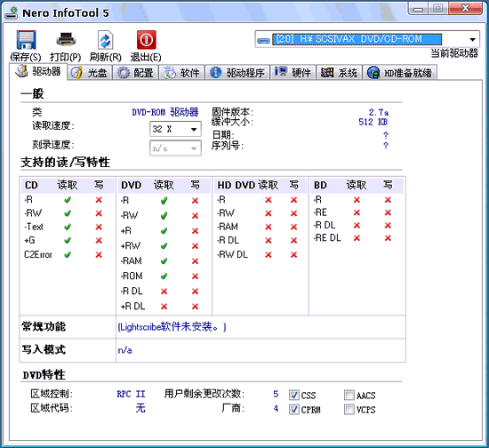The height and width of the screenshot is (448, 489).
Task: Click the Print printer icon
Action: pos(66,40)
